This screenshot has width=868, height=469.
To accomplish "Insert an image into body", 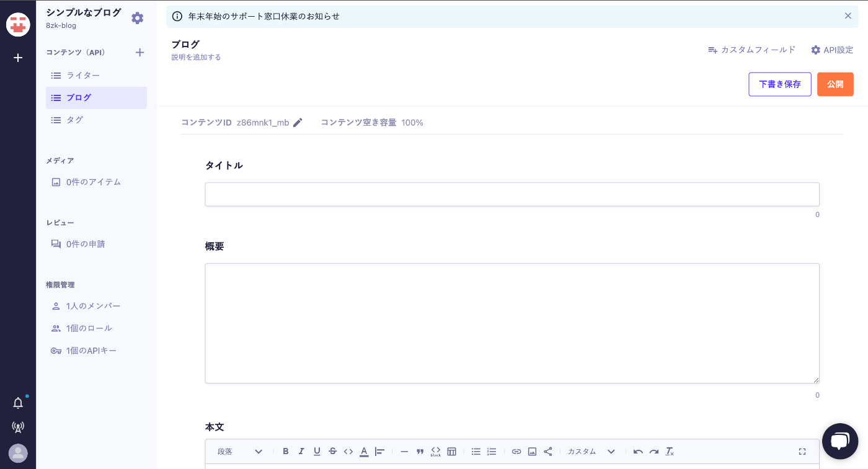I will click(x=532, y=452).
